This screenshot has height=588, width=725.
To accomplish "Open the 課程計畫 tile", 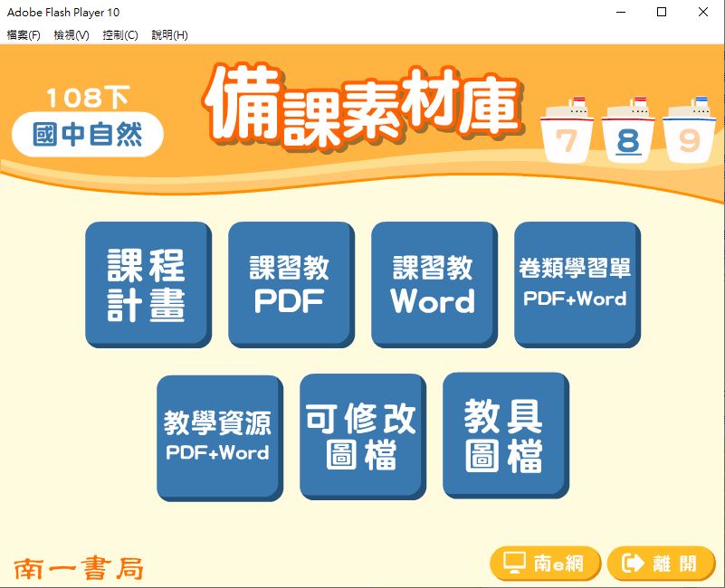I will coord(148,284).
